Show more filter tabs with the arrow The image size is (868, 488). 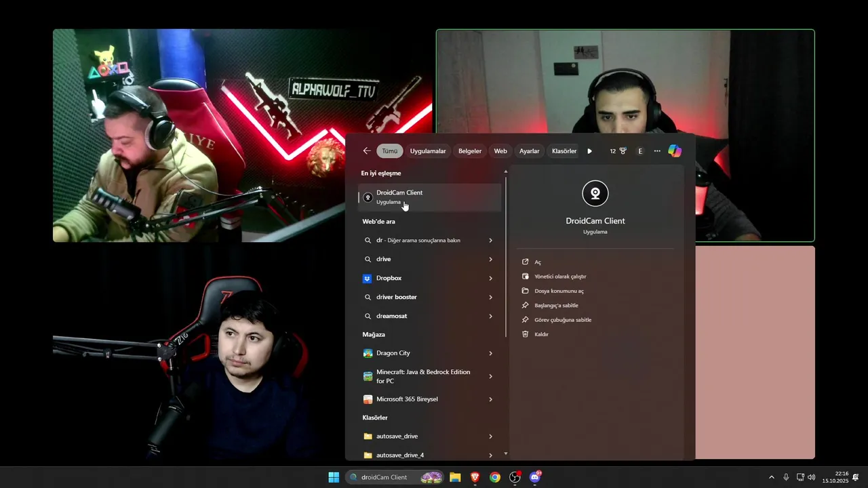click(589, 151)
